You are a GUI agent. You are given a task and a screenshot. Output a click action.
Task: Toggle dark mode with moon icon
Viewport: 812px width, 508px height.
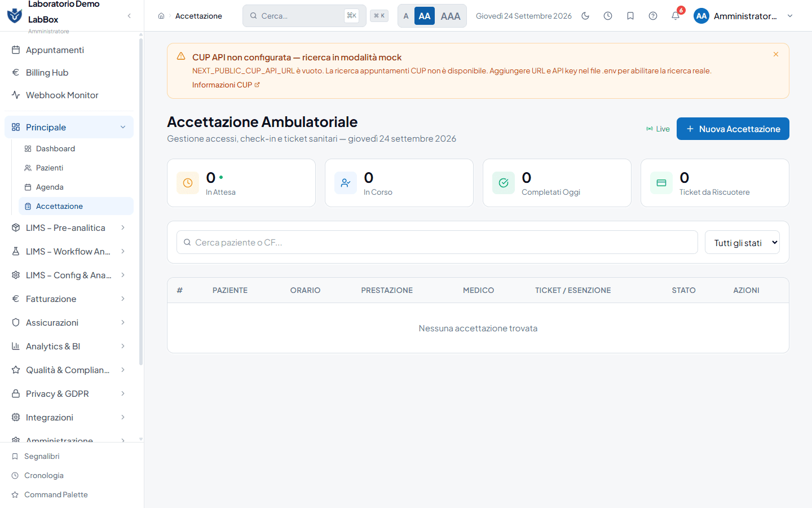pos(585,16)
